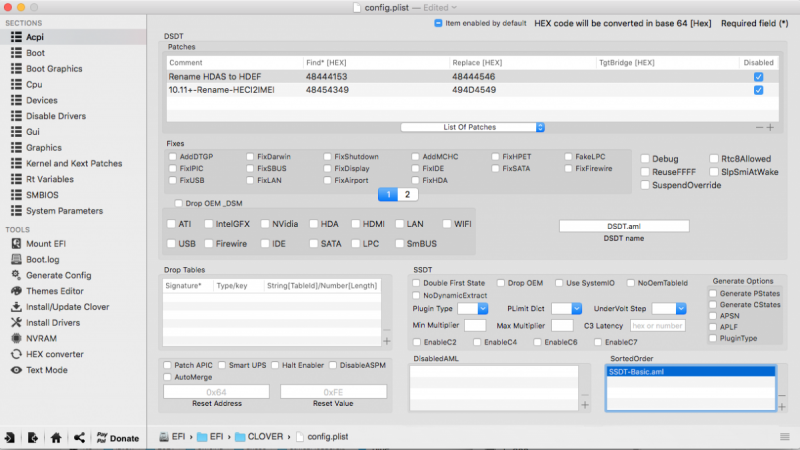Click the share icon in bottom toolbar
Image resolution: width=800 pixels, height=450 pixels.
79,437
